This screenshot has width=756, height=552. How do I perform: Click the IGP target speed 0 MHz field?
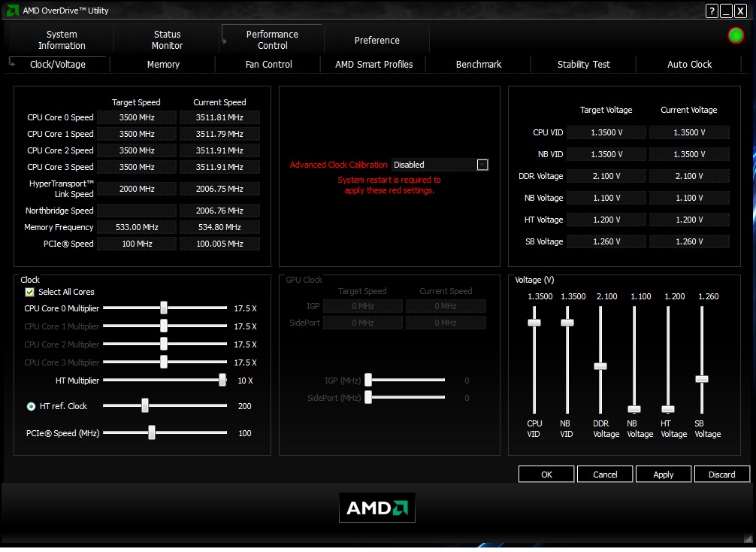[362, 306]
